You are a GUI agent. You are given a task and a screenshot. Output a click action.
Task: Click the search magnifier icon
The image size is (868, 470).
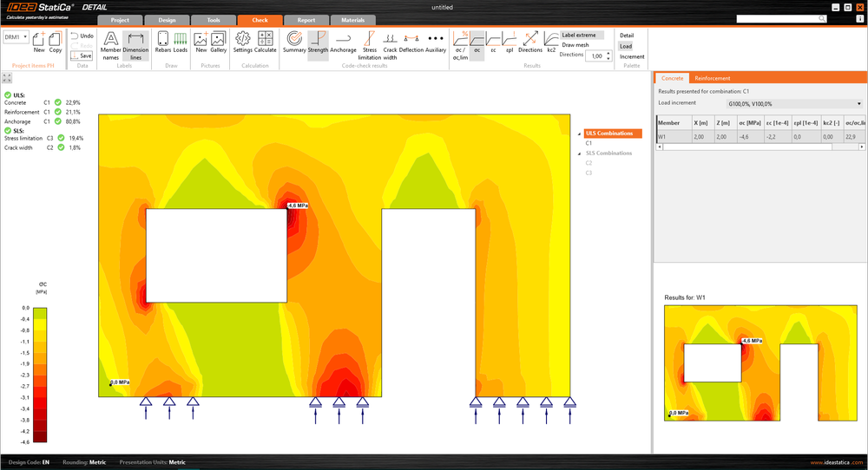point(822,19)
